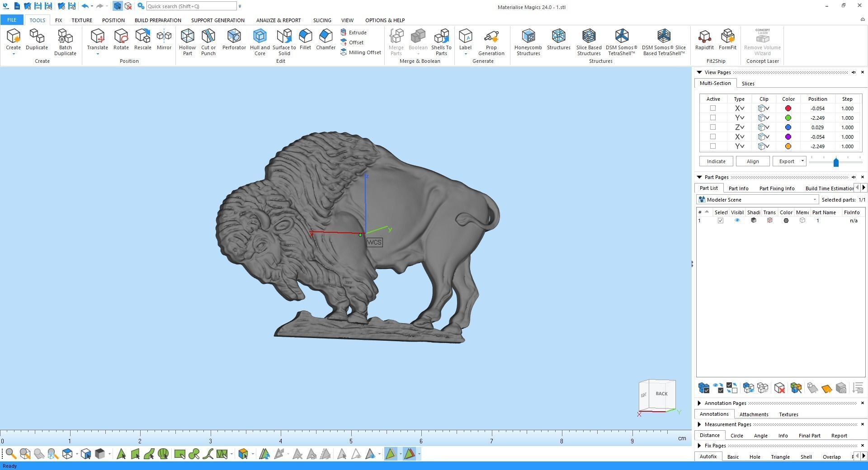Toggle visibility eye of part 1

(x=737, y=221)
